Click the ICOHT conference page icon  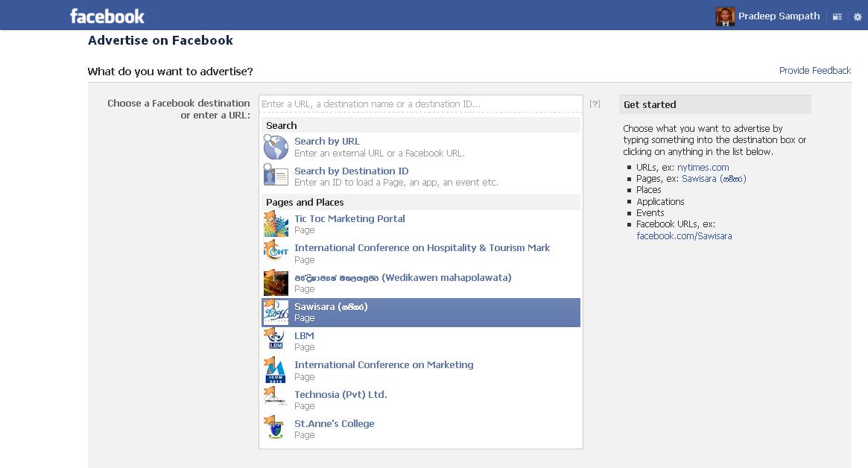(x=276, y=251)
